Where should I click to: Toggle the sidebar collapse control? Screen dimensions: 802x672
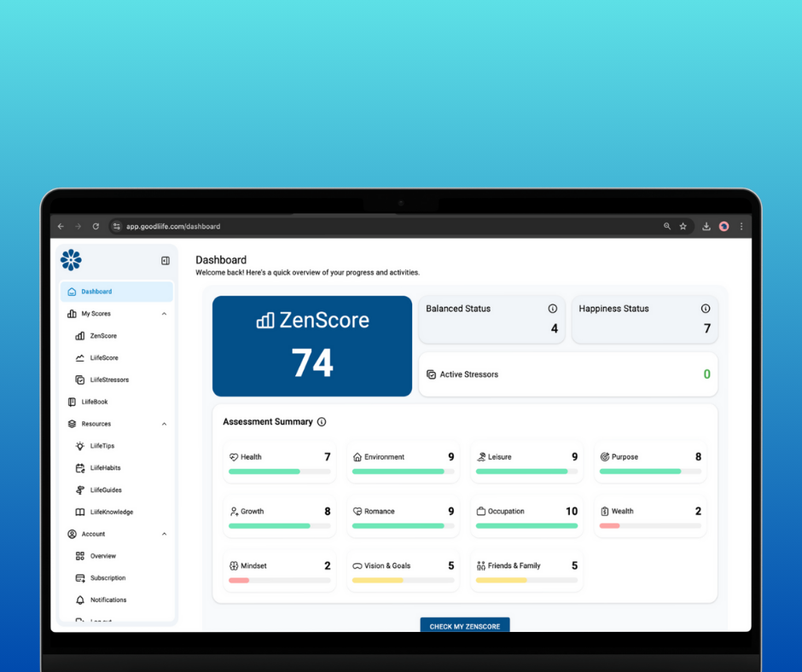click(x=165, y=261)
